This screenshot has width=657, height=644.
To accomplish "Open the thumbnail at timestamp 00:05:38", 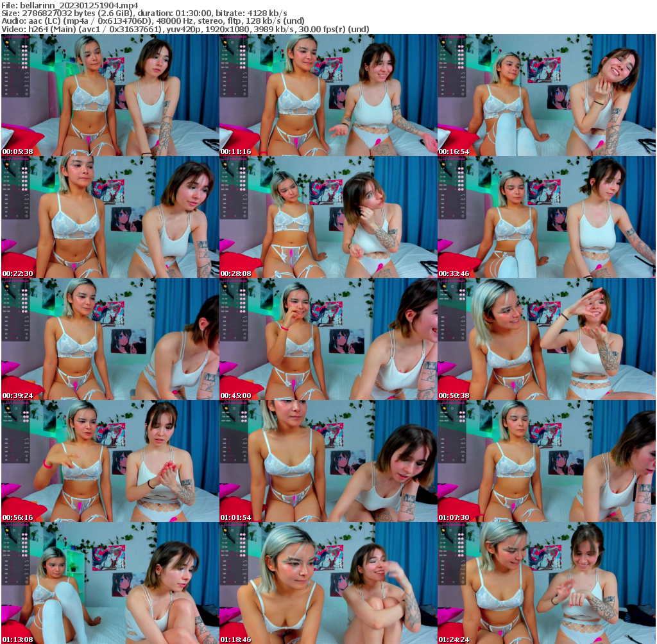I will coord(109,96).
